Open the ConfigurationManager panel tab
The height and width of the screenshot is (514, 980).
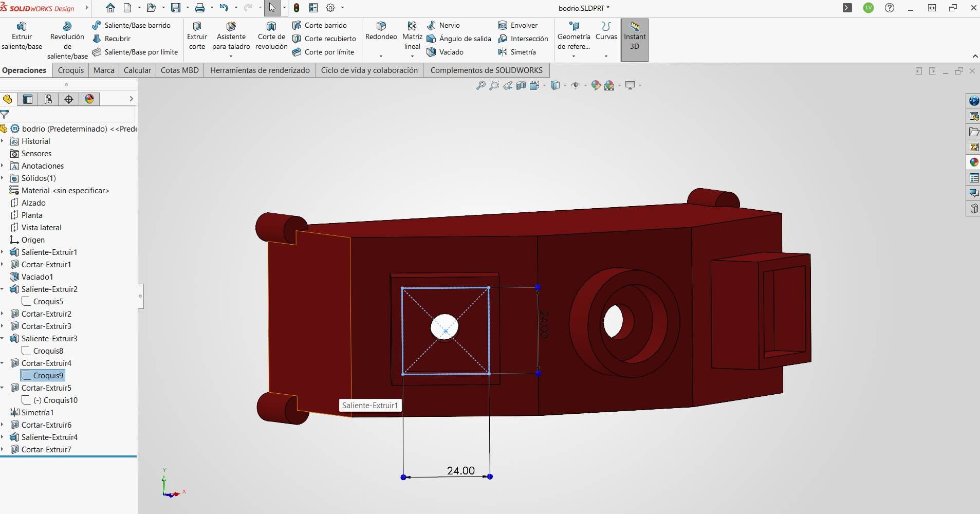pos(48,99)
